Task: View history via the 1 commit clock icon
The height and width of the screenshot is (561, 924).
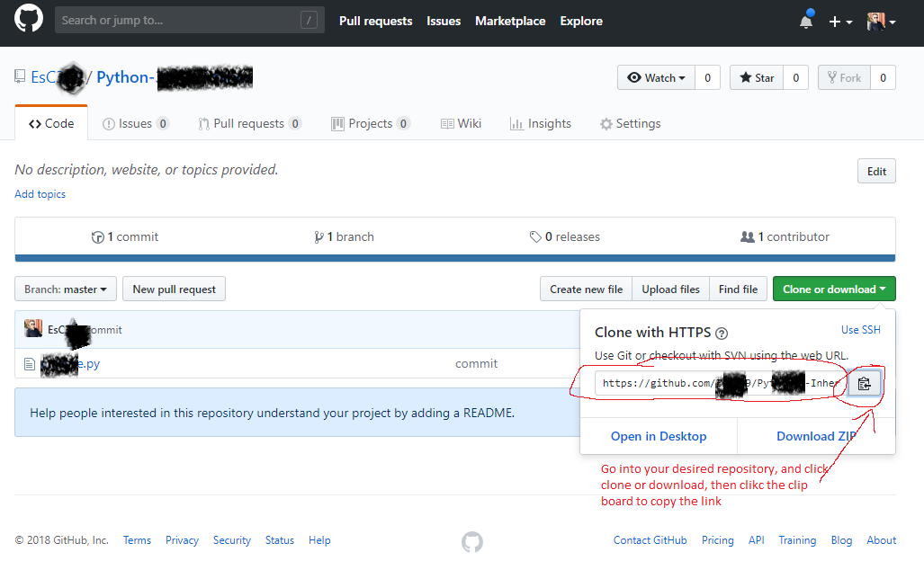Action: coord(99,236)
